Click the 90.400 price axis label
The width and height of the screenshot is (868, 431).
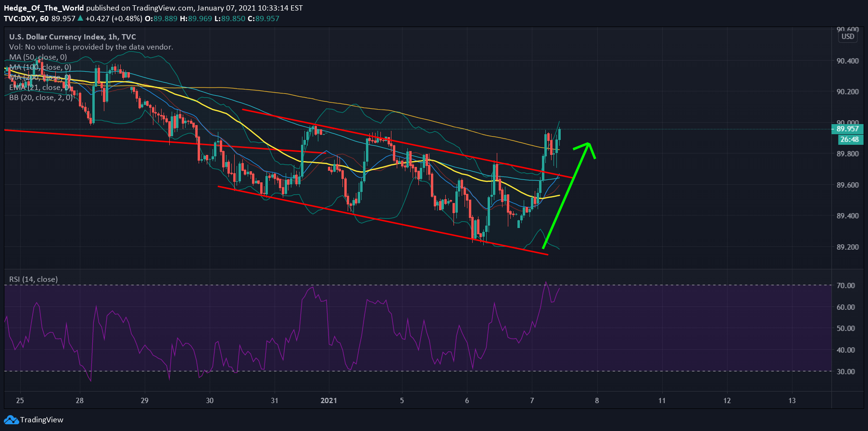coord(847,61)
